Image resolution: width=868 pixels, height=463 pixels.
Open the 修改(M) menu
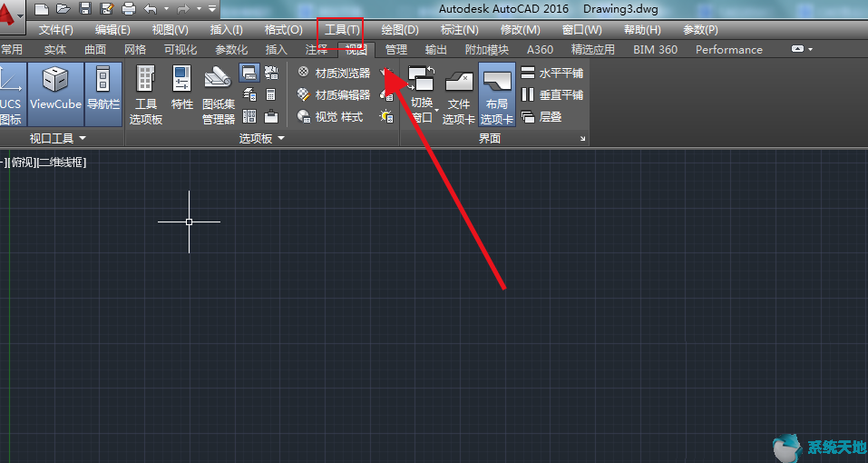(x=521, y=29)
